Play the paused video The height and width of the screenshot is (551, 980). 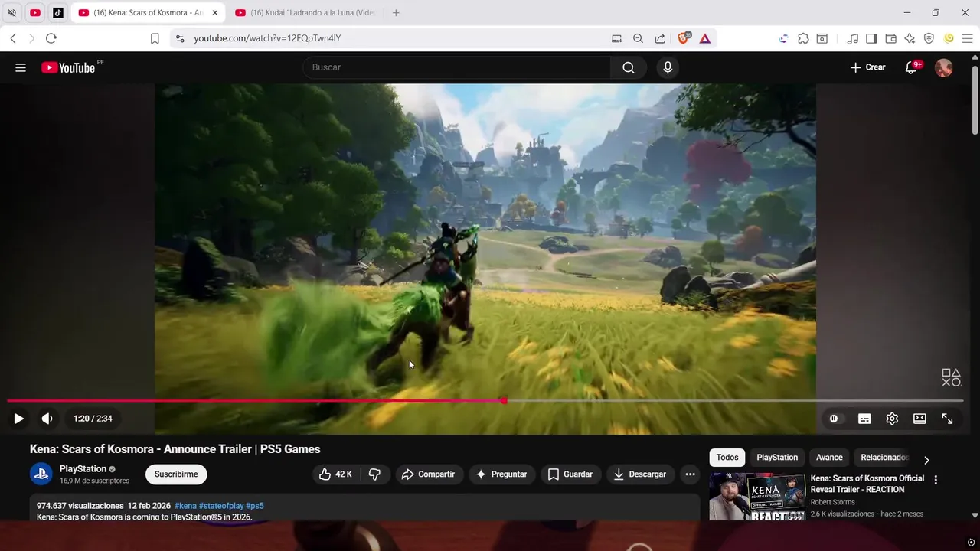pos(19,419)
